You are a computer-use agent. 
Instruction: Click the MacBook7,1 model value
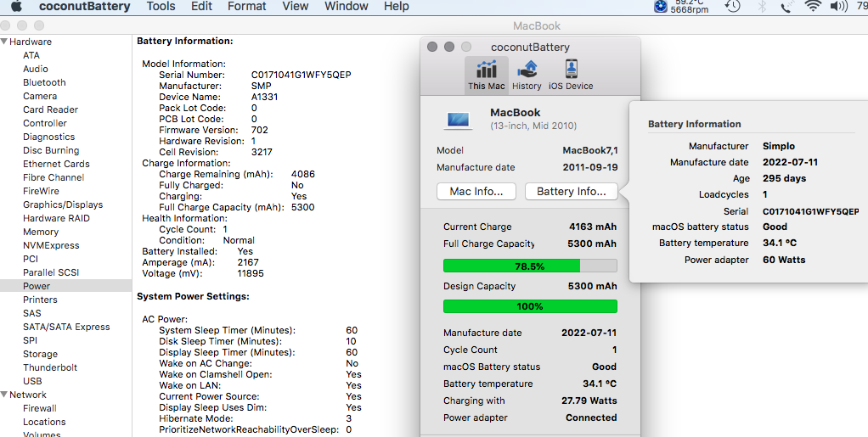[590, 150]
